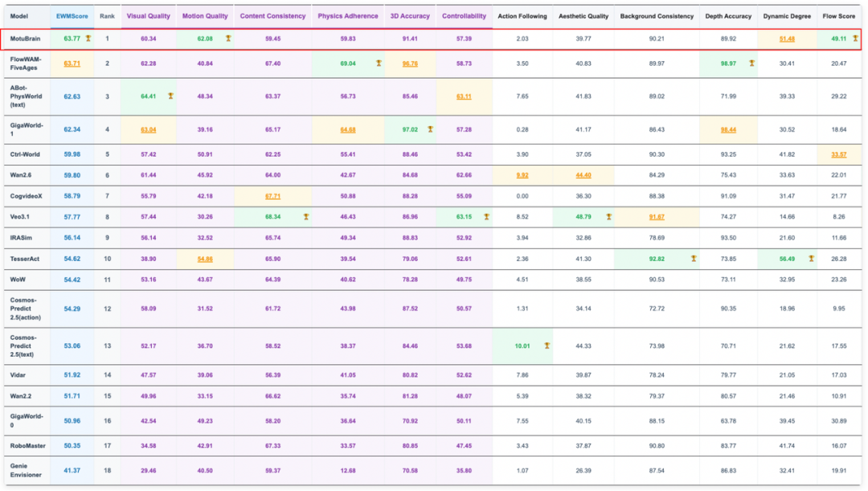The height and width of the screenshot is (491, 868).
Task: Sort by the Physics Adherence column header
Action: [x=348, y=16]
